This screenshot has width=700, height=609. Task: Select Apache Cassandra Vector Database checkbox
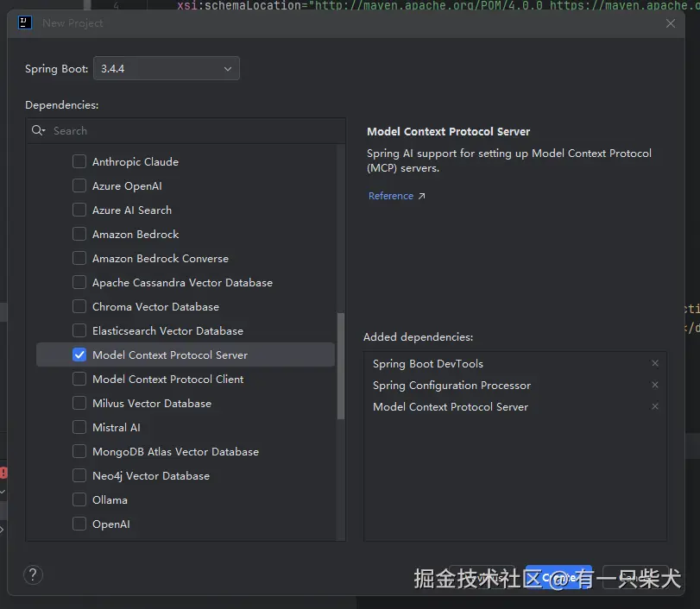click(x=79, y=282)
